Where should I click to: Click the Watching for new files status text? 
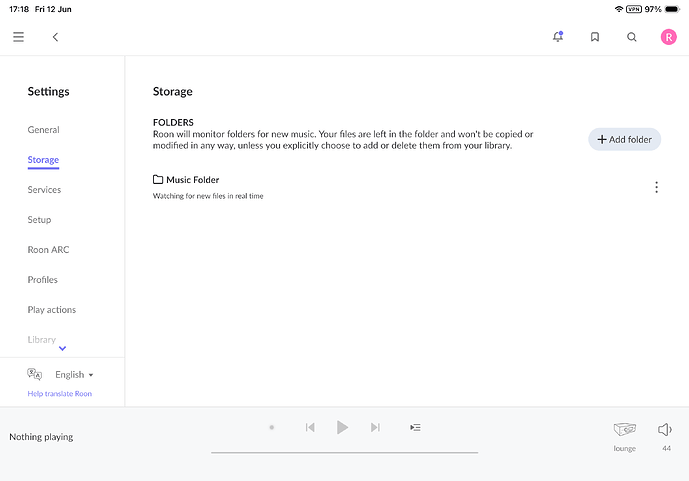pos(208,196)
